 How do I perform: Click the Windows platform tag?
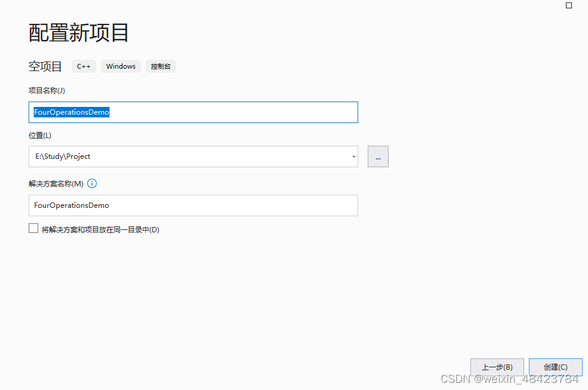pos(120,66)
